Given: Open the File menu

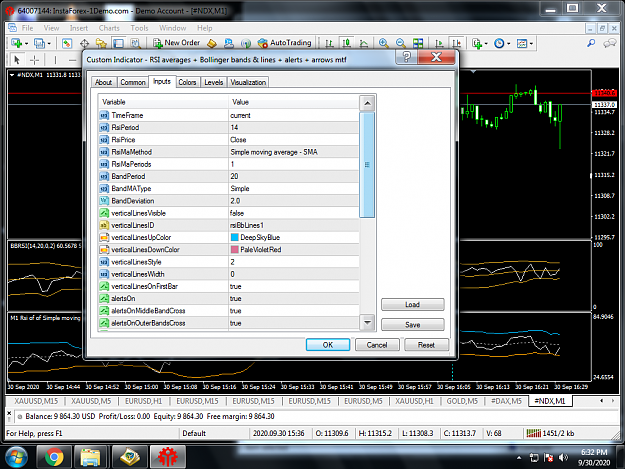Looking at the screenshot, I should tap(28, 28).
